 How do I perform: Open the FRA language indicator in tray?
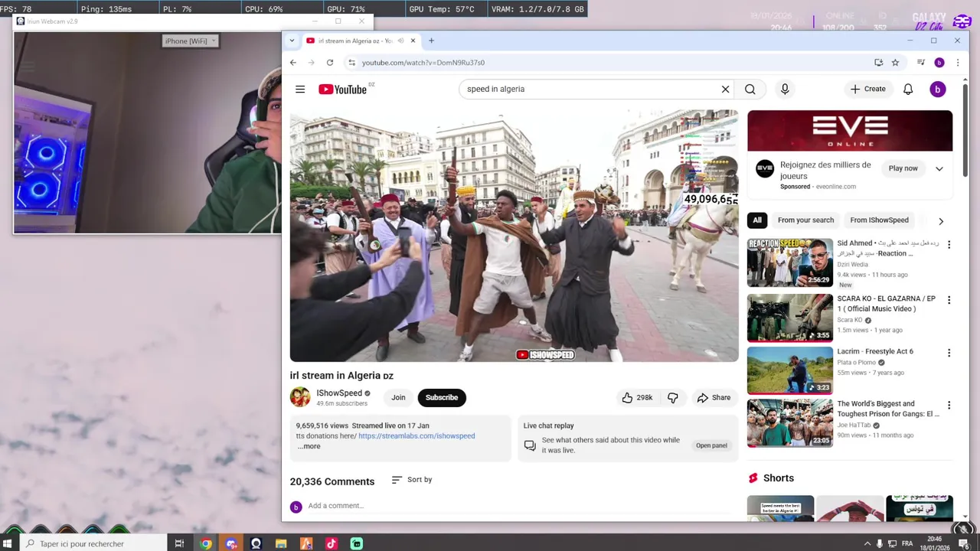coord(907,543)
